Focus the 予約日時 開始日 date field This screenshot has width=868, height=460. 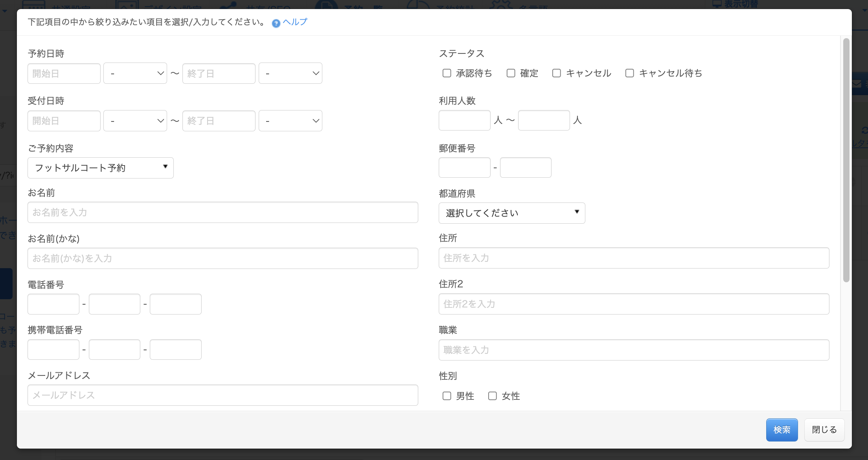(64, 74)
